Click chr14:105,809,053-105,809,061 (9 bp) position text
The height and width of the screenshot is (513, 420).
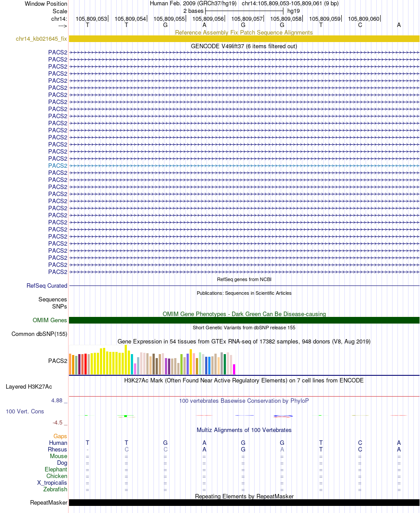290,4
